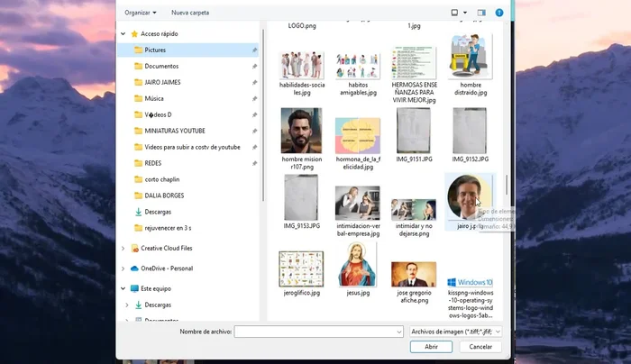Expand Descargas under Este equipo
The width and height of the screenshot is (631, 364).
[x=127, y=305]
